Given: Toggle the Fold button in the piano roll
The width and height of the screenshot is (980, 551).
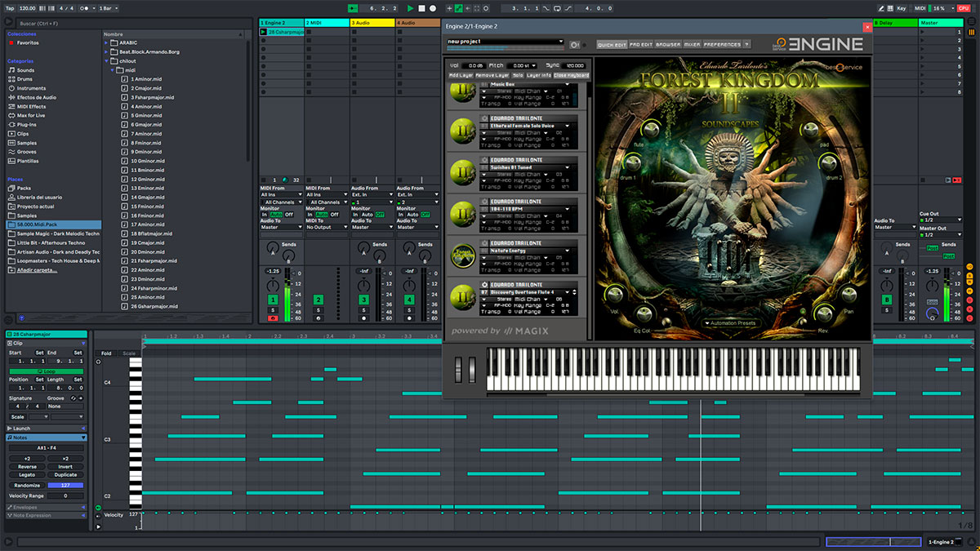Looking at the screenshot, I should (x=106, y=353).
